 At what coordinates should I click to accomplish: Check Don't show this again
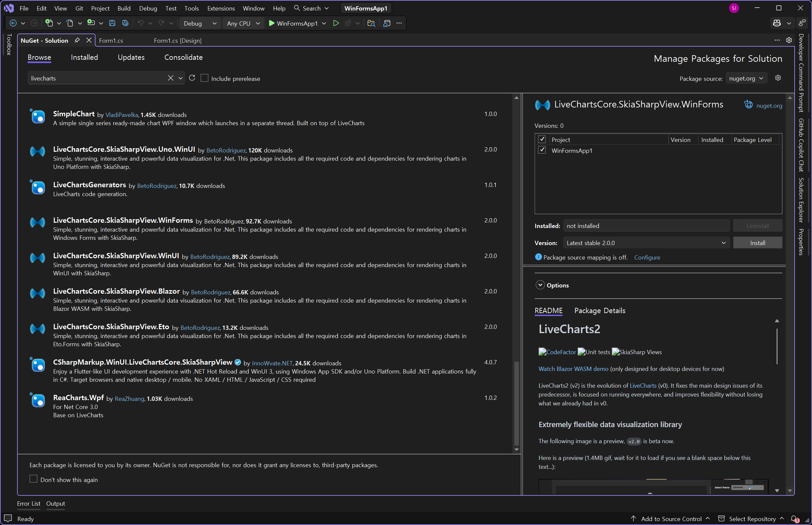[33, 479]
